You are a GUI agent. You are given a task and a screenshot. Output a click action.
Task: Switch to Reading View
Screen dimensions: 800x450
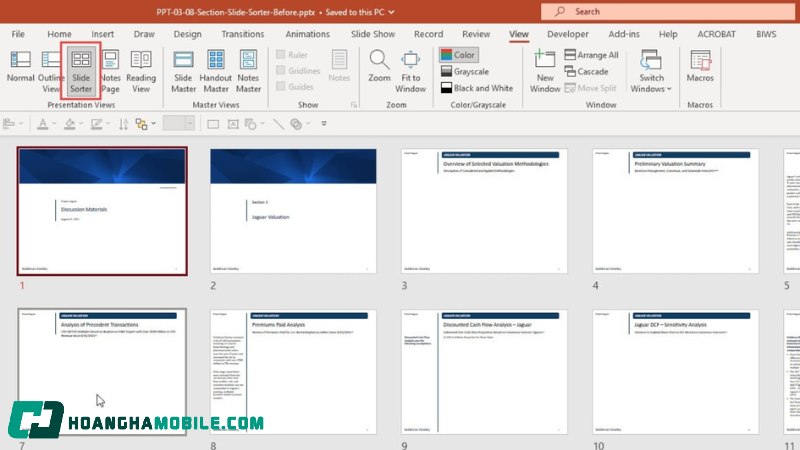click(x=141, y=71)
